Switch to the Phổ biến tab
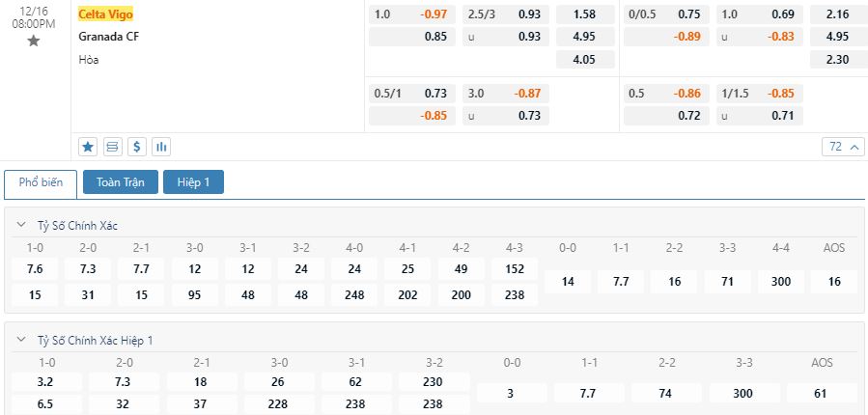Viewport: 868px width, 415px height. pyautogui.click(x=41, y=182)
